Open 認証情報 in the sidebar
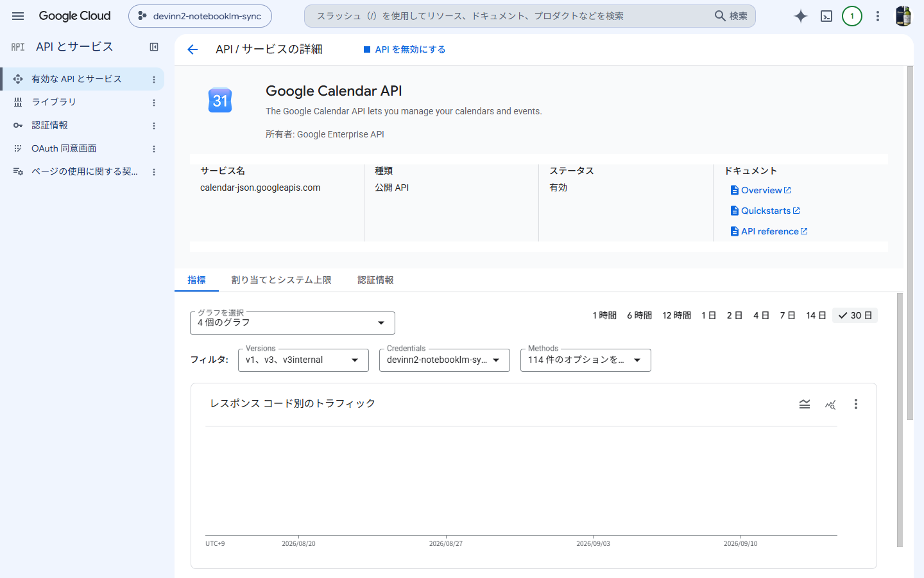The height and width of the screenshot is (578, 924). (49, 125)
